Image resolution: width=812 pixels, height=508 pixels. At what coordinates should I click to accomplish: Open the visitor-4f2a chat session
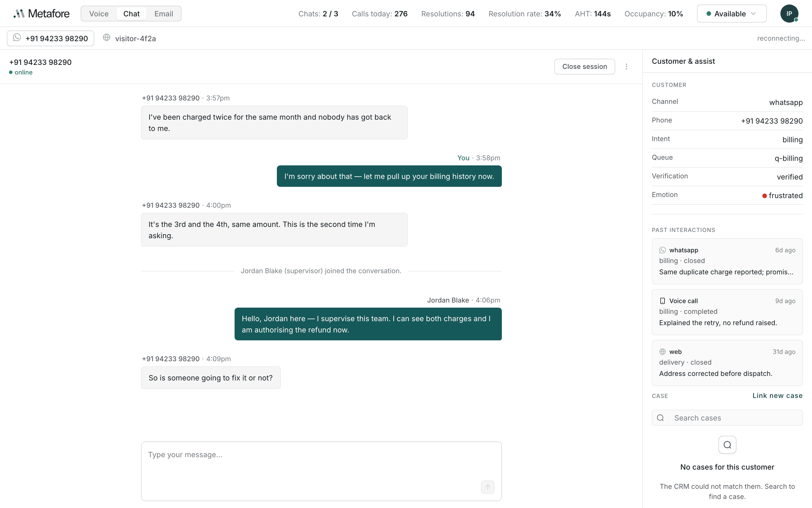[x=129, y=38]
